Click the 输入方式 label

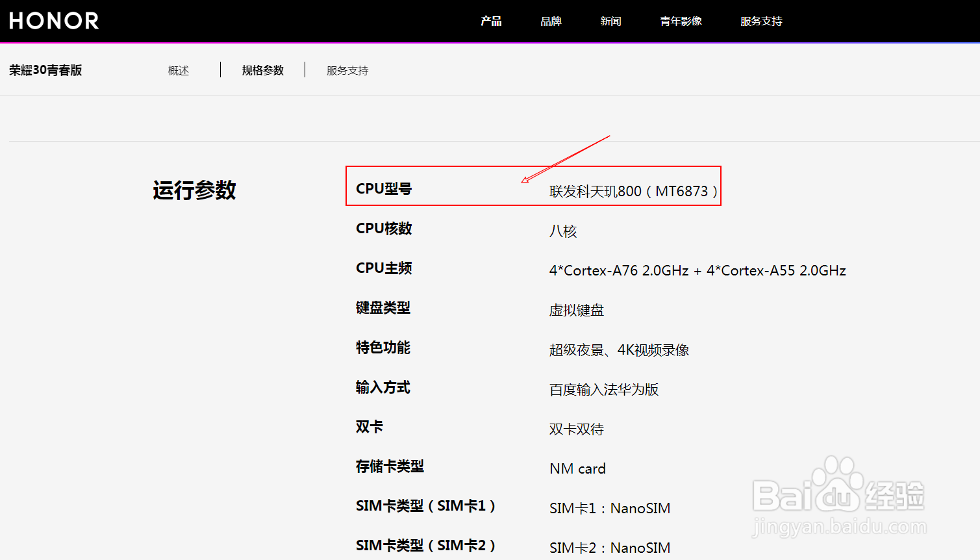pyautogui.click(x=383, y=387)
